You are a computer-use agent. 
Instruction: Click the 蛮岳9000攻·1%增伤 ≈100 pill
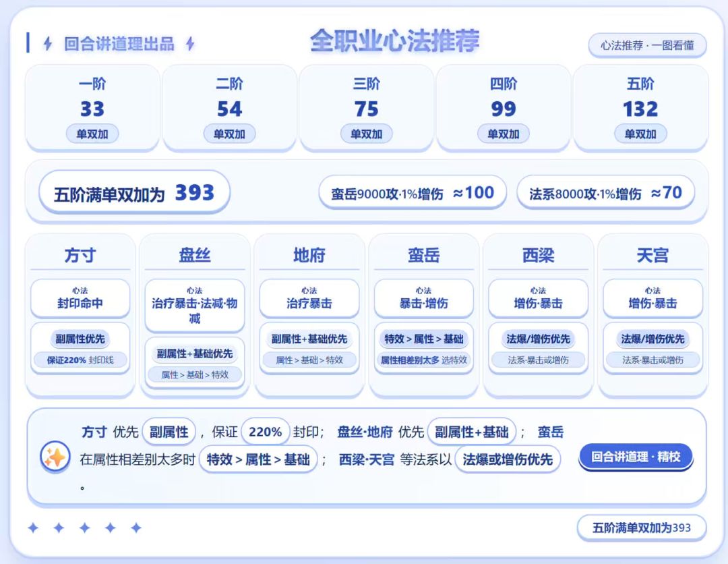click(413, 193)
